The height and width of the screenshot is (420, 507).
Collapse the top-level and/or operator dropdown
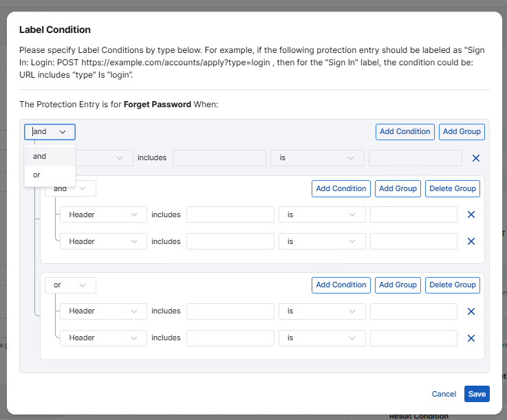coord(50,131)
